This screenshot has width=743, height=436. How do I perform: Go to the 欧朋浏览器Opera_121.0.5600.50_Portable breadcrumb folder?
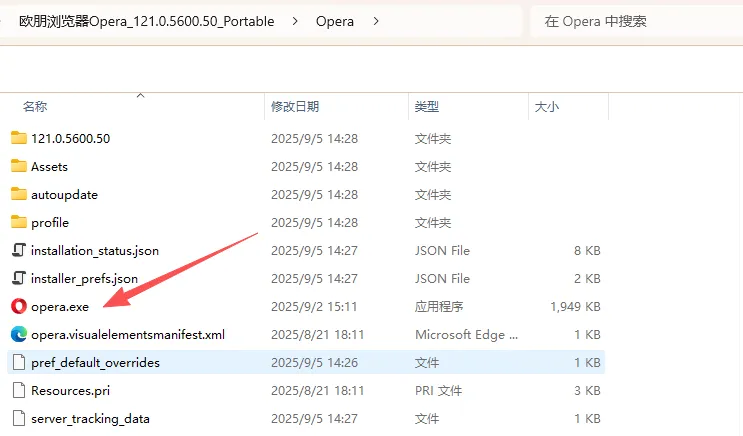pyautogui.click(x=146, y=21)
